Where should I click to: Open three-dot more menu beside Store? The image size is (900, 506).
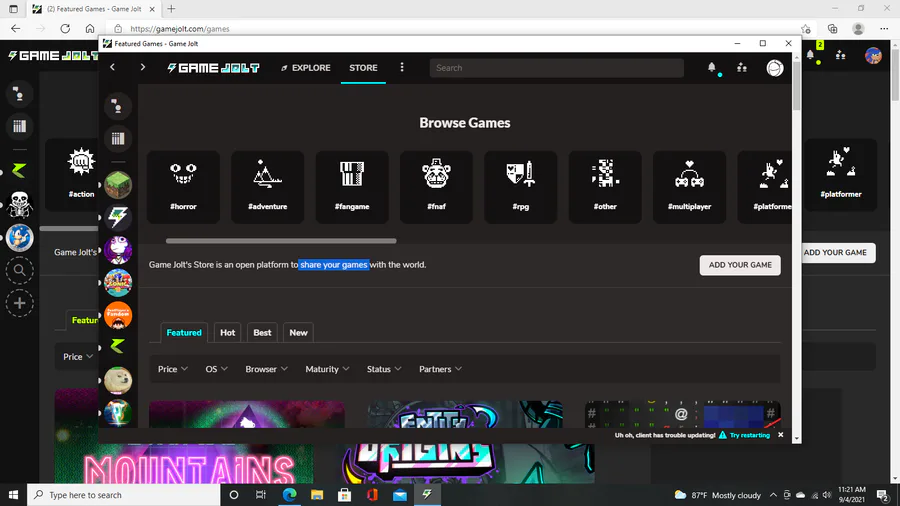[x=402, y=68]
